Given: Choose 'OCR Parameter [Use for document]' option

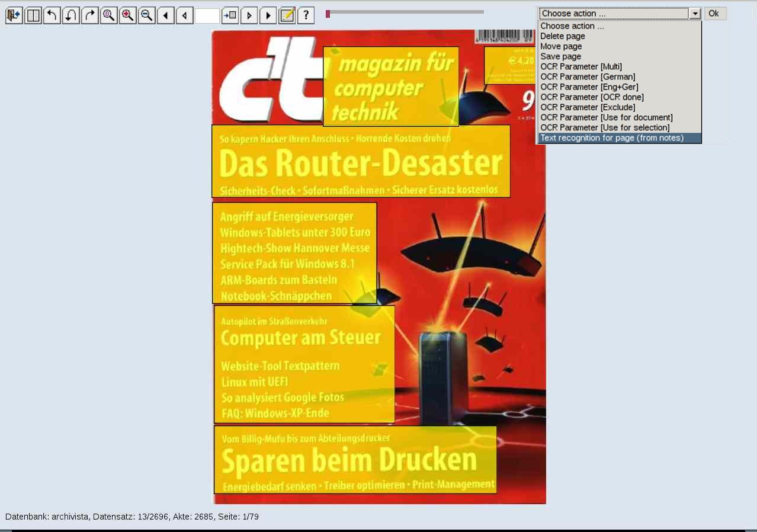Looking at the screenshot, I should [620, 117].
